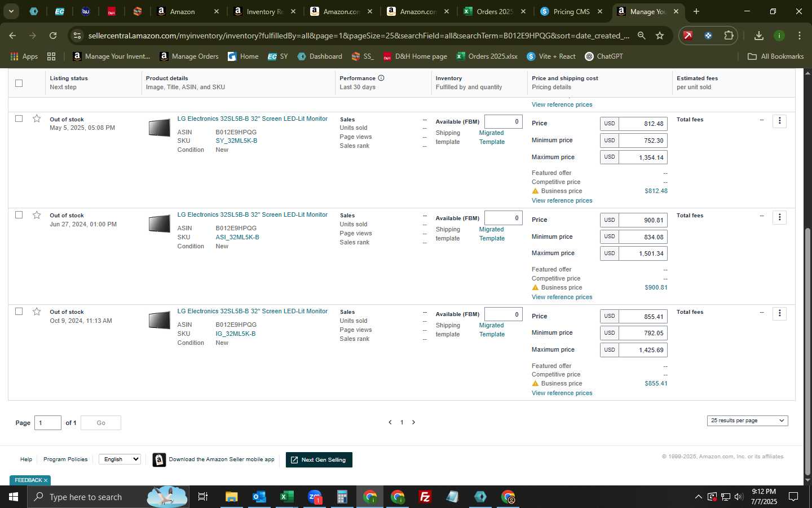Go to previous results page arrow
The image size is (812, 508).
390,422
